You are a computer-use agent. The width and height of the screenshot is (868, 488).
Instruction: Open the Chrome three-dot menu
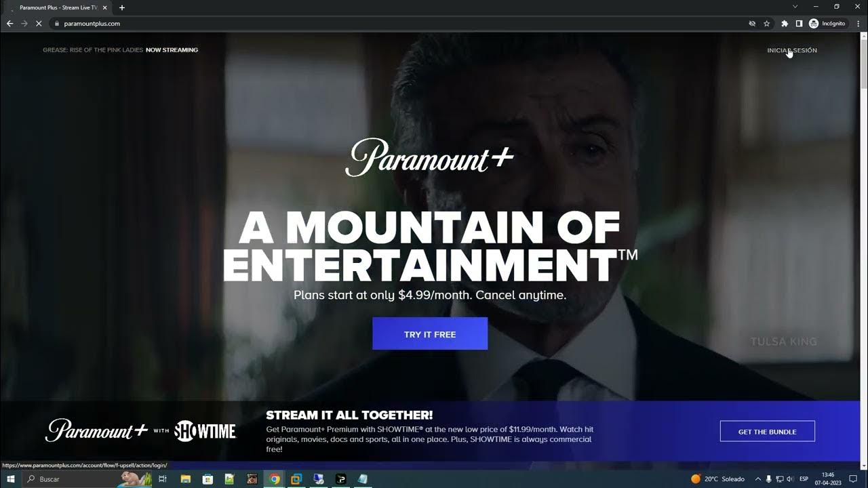coord(859,23)
